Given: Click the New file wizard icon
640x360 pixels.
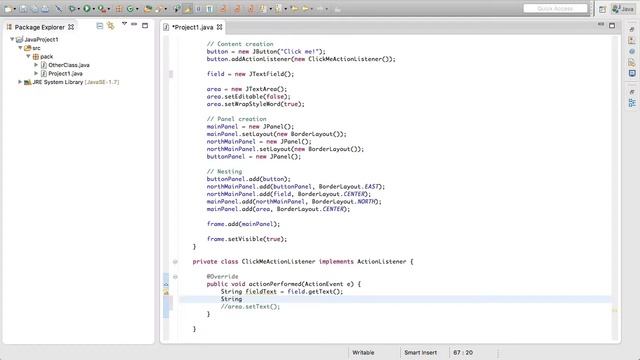Looking at the screenshot, I should click(8, 9).
